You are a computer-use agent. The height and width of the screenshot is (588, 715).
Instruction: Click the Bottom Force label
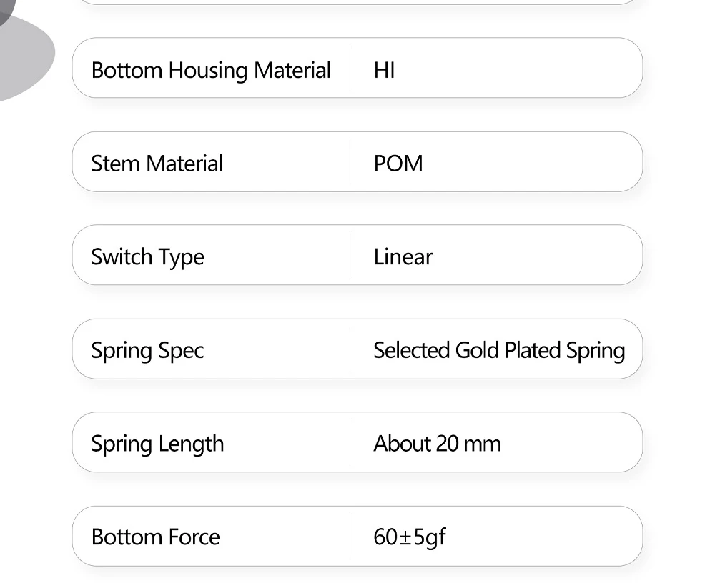pyautogui.click(x=155, y=537)
